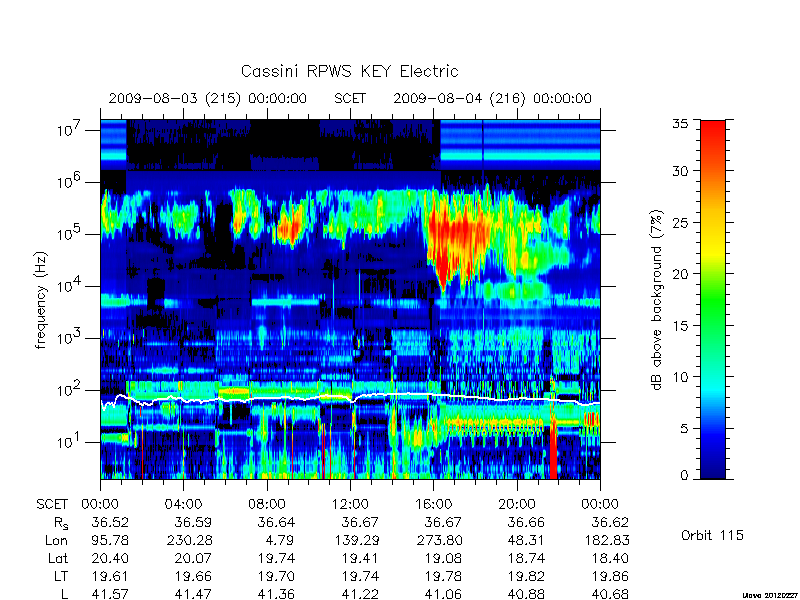Click the Lat value 19.41

click(x=360, y=558)
